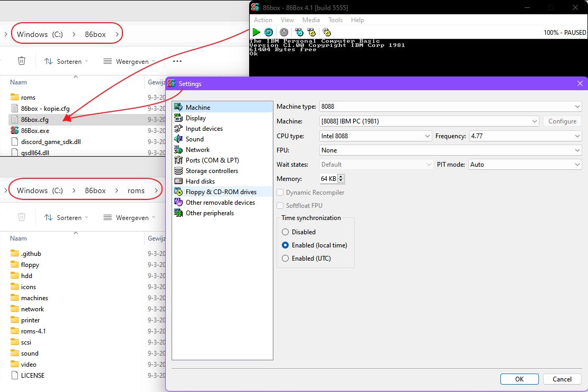Select 86box - kopie.cfg file
This screenshot has height=392, width=588.
coord(45,109)
